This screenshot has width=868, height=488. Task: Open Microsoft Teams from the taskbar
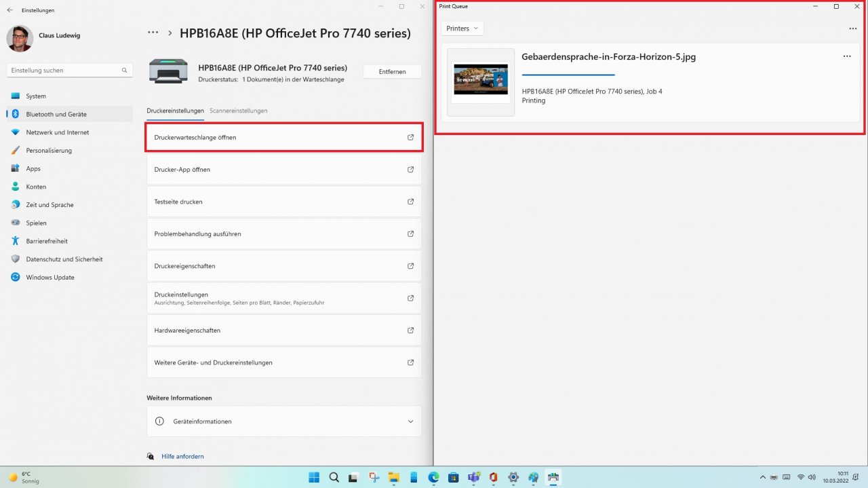pyautogui.click(x=474, y=477)
